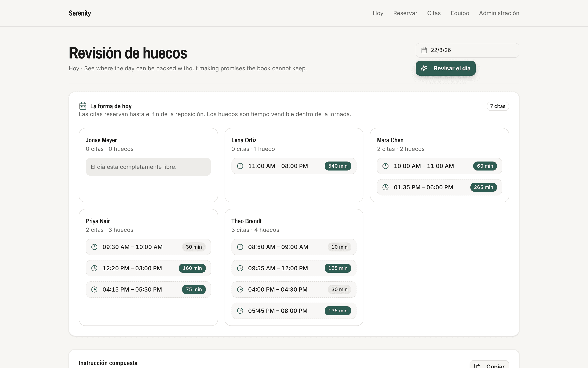Select the Priya Nair card name

(x=98, y=221)
